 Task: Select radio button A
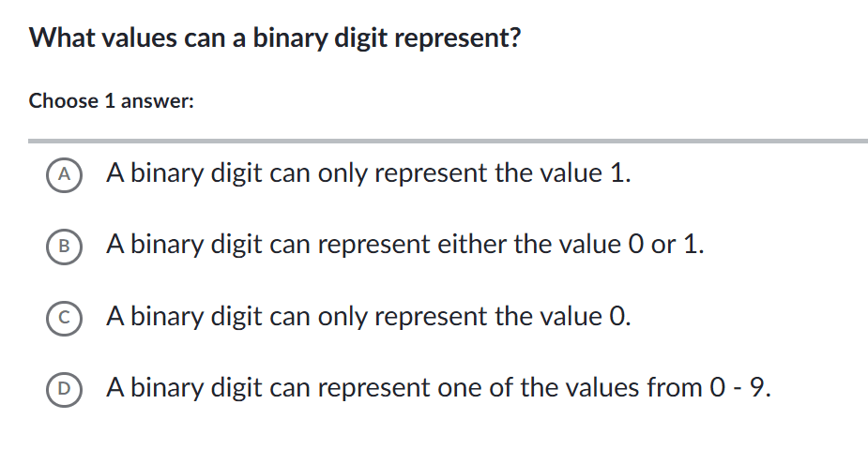64,173
